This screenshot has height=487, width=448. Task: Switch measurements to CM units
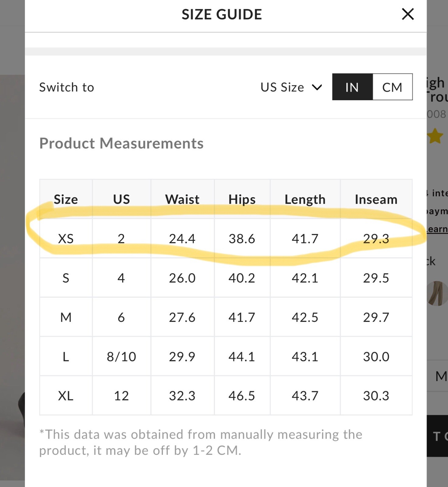[392, 87]
